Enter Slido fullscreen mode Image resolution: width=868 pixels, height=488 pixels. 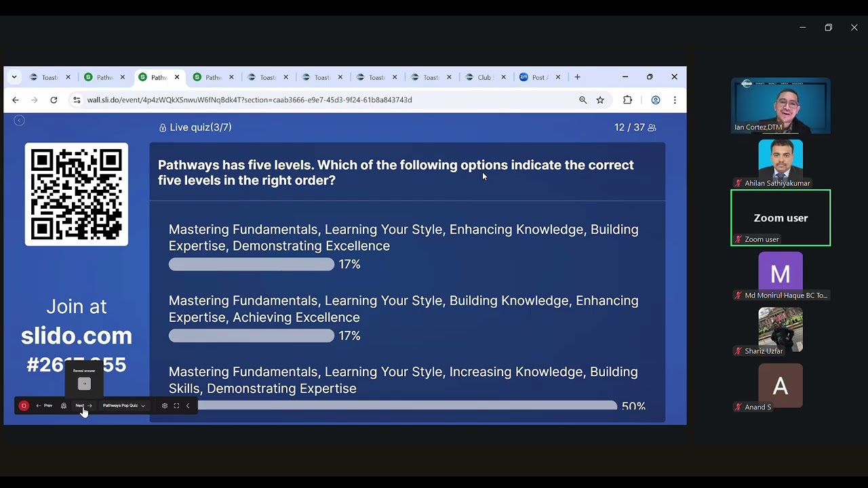[176, 405]
